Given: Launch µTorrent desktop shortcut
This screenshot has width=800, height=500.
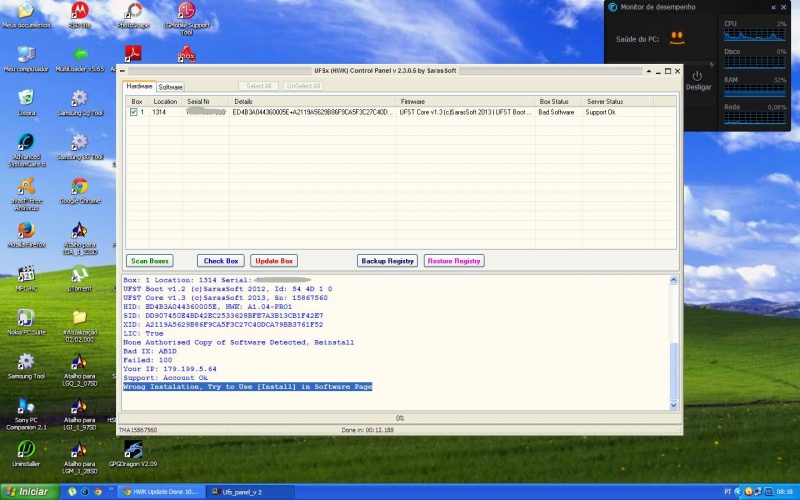Looking at the screenshot, I should click(x=80, y=278).
